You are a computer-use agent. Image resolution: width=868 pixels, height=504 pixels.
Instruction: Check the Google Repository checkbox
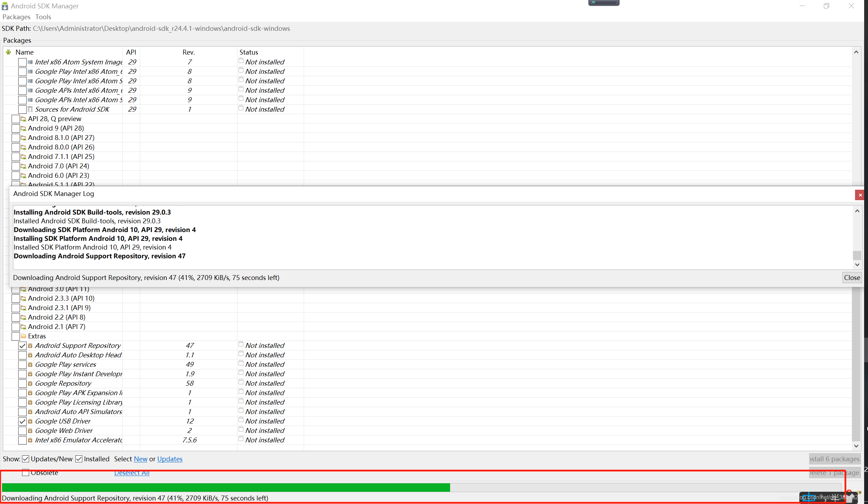tap(22, 384)
